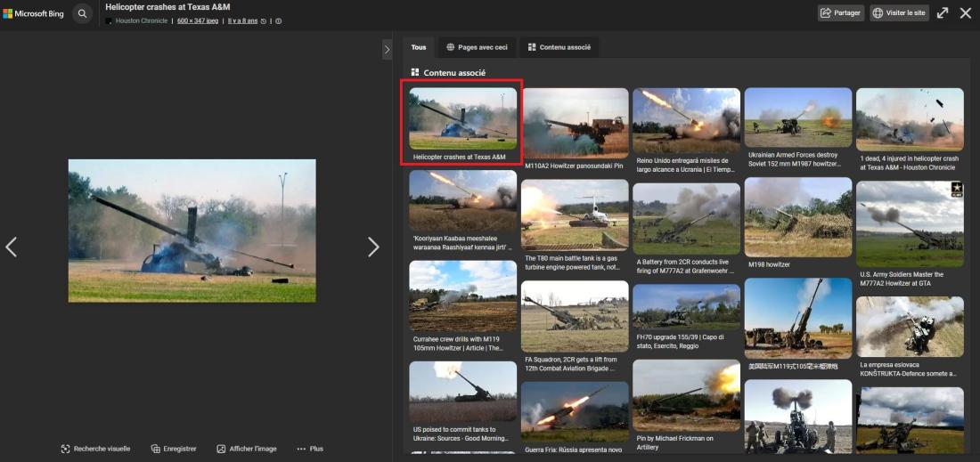
Task: Collapse the related content side panel
Action: point(387,49)
